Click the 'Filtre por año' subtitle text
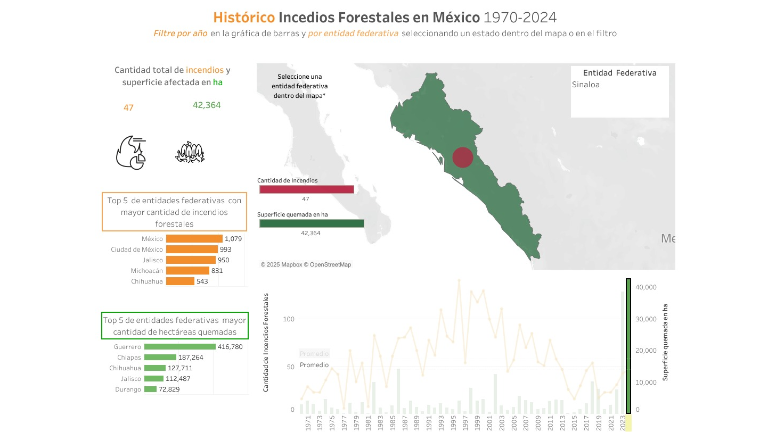 coord(180,33)
